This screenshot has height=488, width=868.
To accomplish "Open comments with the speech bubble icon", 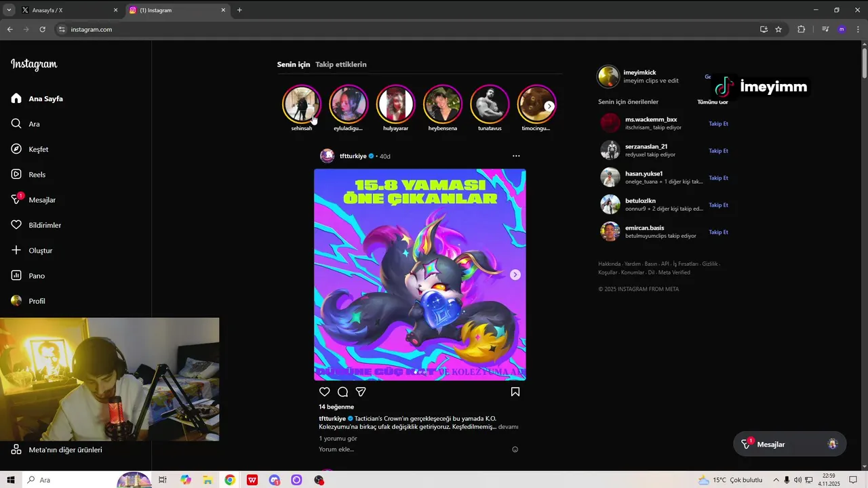I will [x=342, y=392].
